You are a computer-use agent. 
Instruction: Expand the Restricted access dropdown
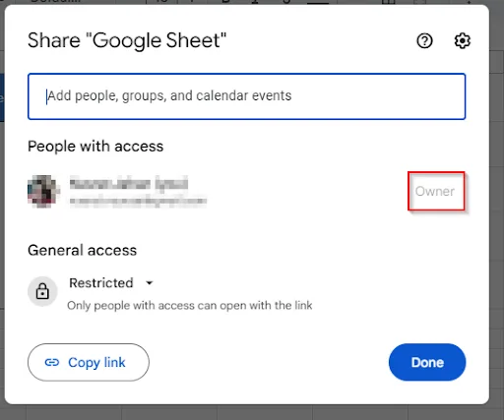(111, 283)
